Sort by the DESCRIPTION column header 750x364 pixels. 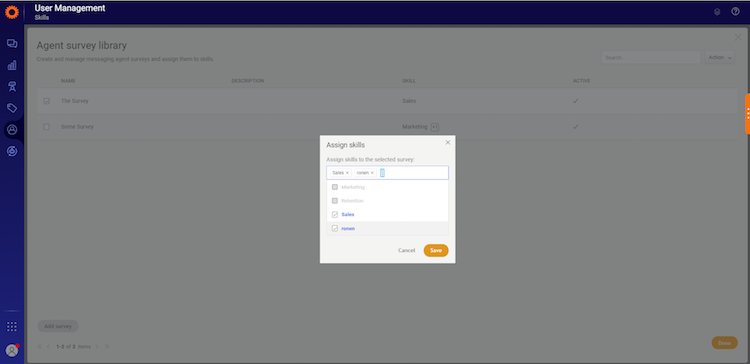[248, 81]
